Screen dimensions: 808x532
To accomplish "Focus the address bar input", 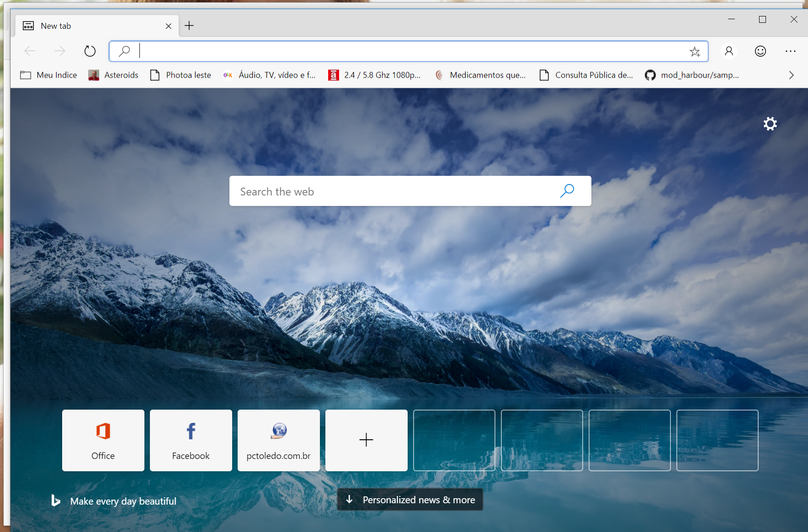I will (x=409, y=51).
